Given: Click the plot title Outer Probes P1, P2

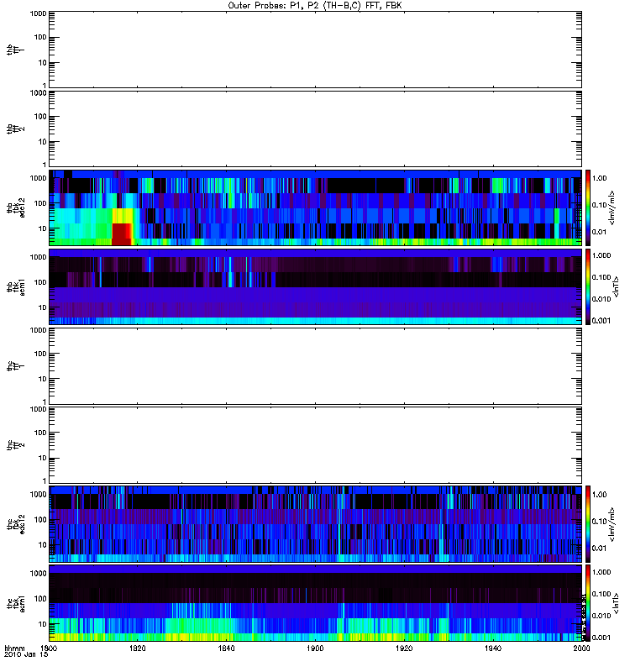Looking at the screenshot, I should point(315,6).
